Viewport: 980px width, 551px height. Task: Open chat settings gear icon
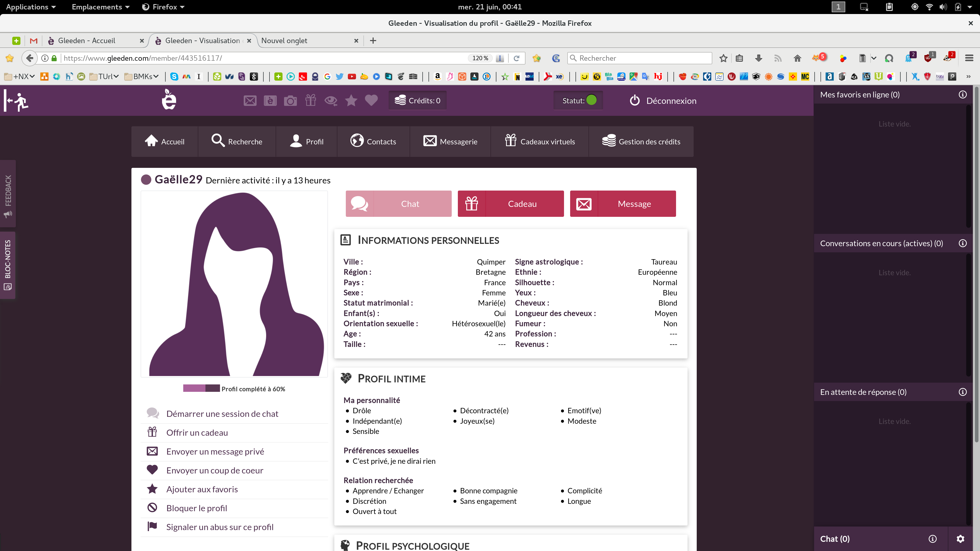(x=960, y=539)
